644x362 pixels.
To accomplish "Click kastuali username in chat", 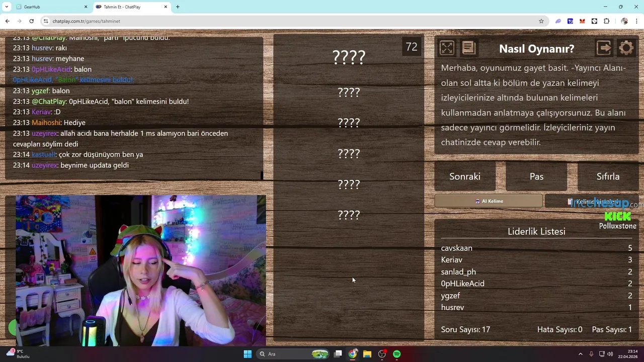I will [44, 154].
